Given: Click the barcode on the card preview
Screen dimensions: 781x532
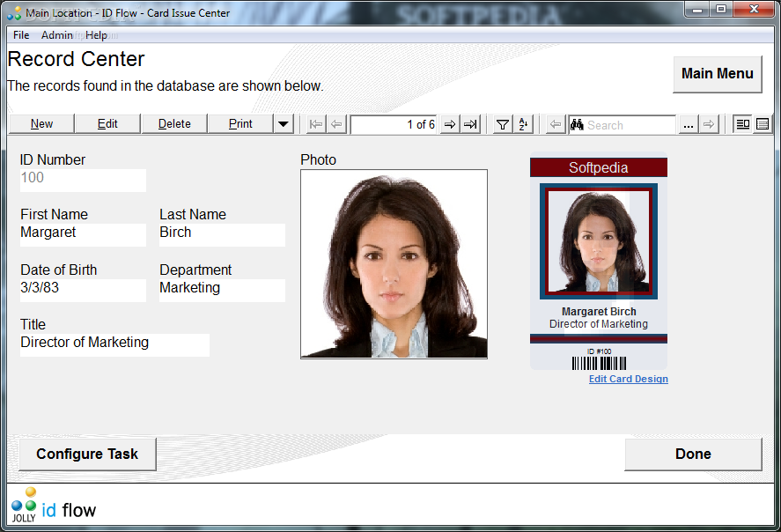Looking at the screenshot, I should tap(600, 363).
